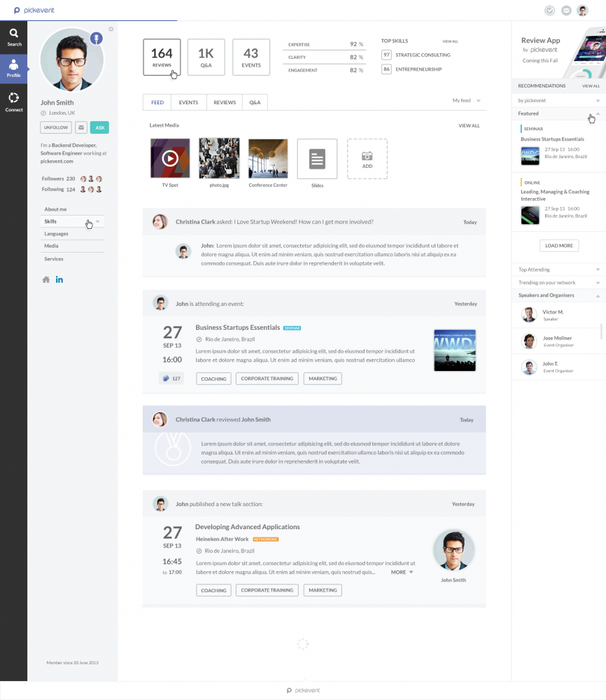The image size is (606, 700).
Task: Open mail icon in top header
Action: click(x=566, y=10)
